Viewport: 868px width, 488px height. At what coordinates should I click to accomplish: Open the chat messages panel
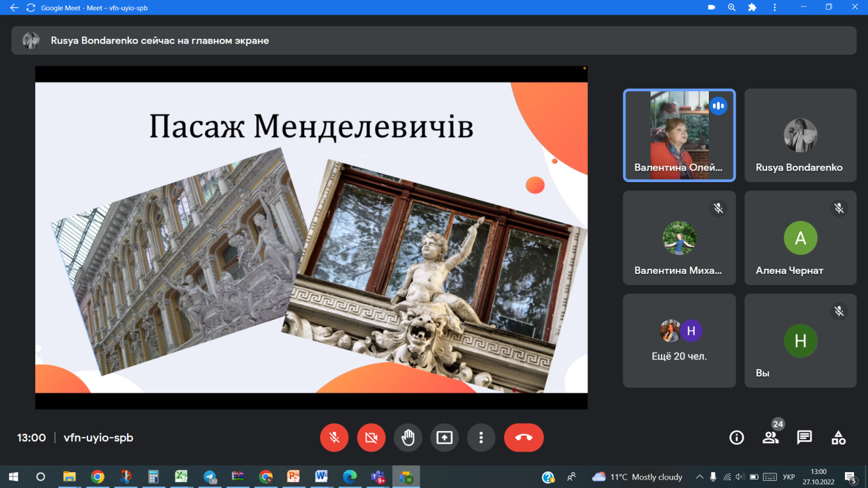click(804, 438)
